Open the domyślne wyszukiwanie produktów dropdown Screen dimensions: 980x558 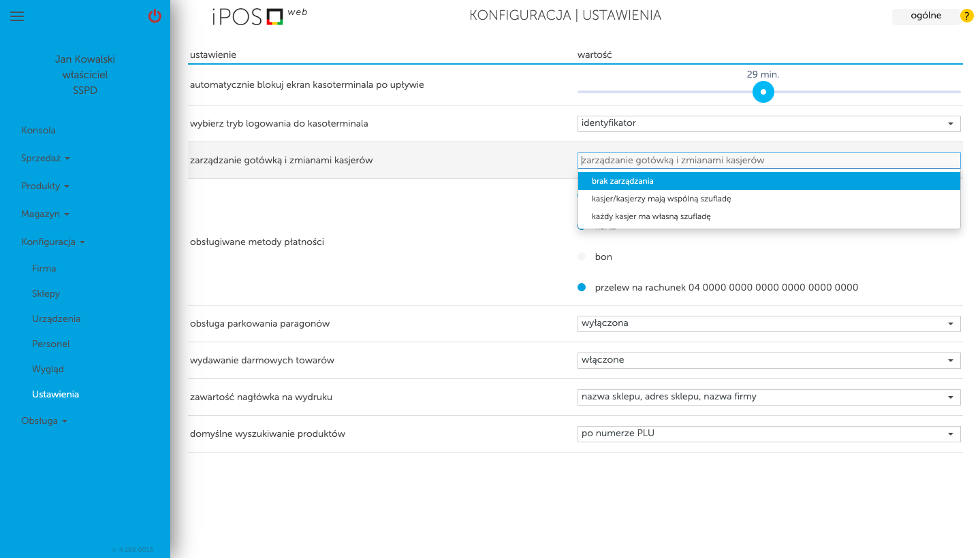click(x=769, y=434)
